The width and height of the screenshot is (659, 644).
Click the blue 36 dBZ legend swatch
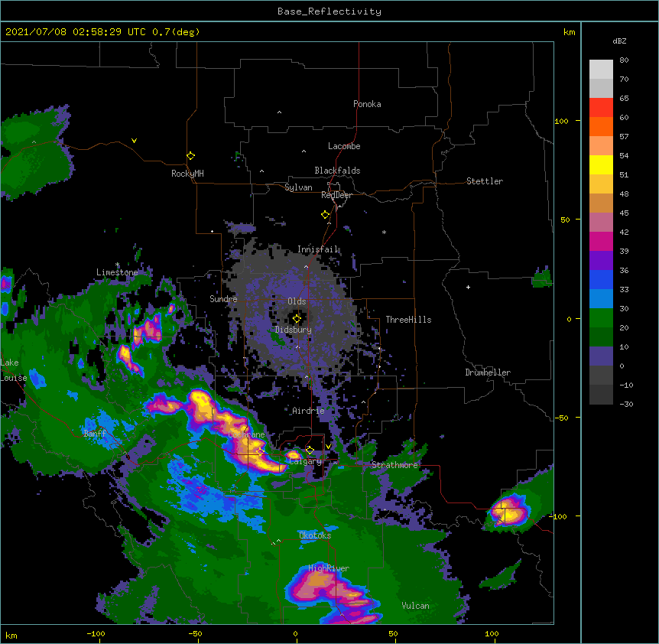point(601,279)
